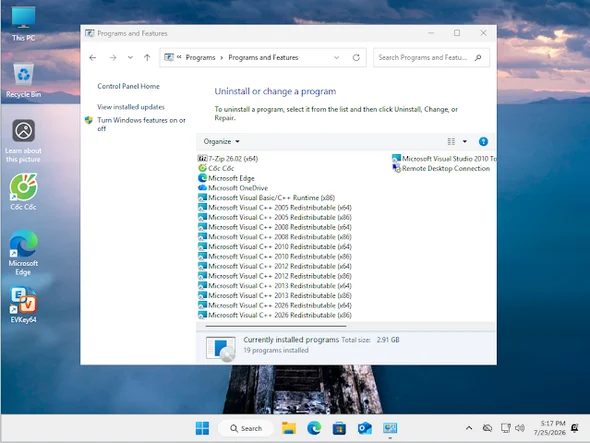Select Visual C++ 2005 Redistributable (x64)
The width and height of the screenshot is (590, 443).
coord(275,207)
